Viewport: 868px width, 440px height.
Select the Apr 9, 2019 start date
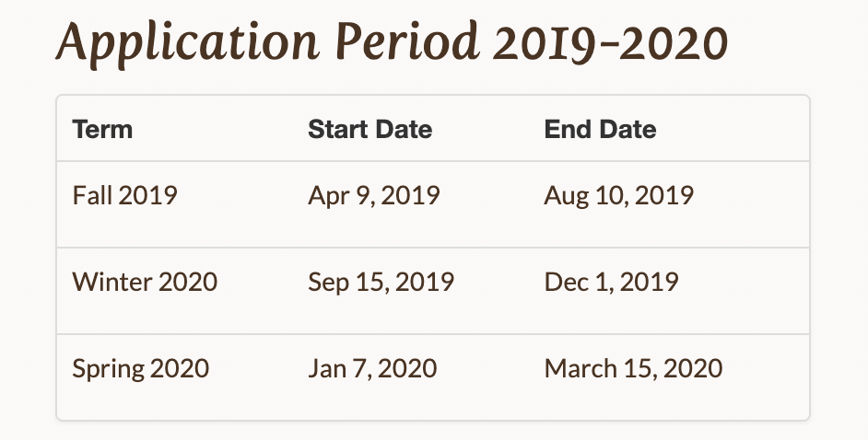tap(373, 196)
